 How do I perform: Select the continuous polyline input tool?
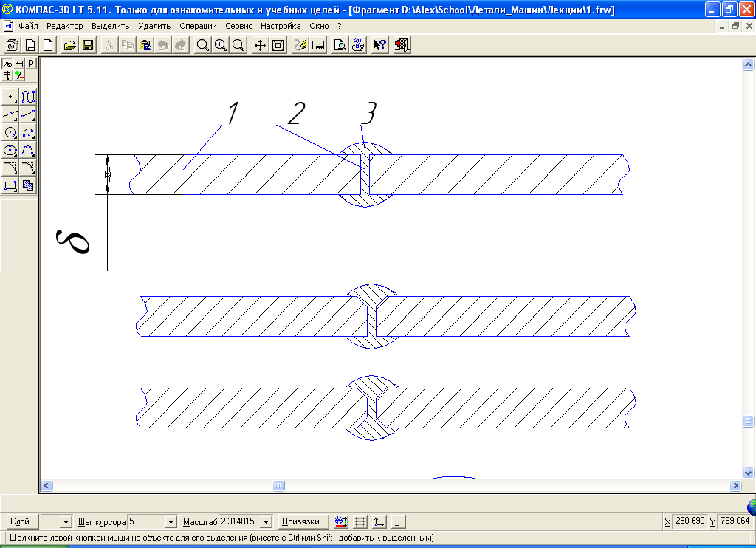point(28,97)
